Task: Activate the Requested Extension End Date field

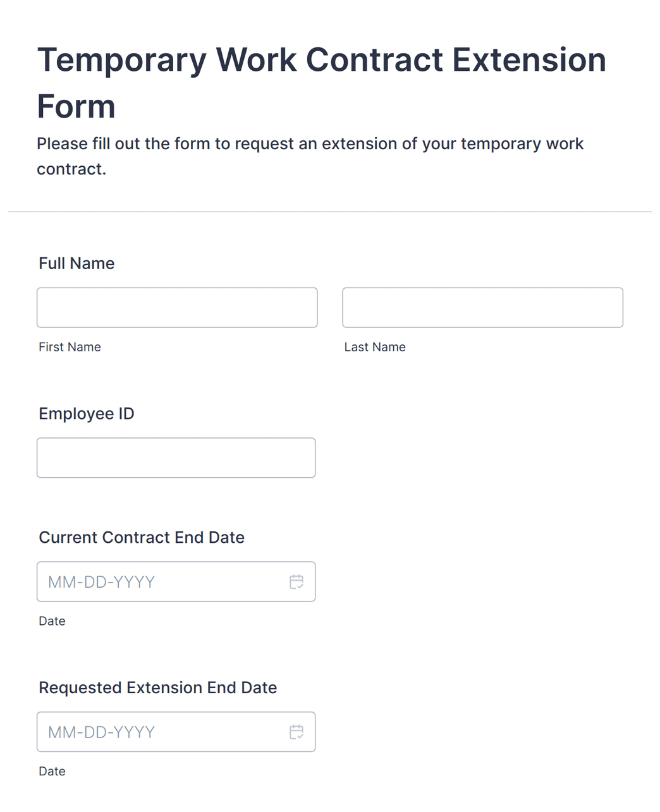Action: [176, 732]
